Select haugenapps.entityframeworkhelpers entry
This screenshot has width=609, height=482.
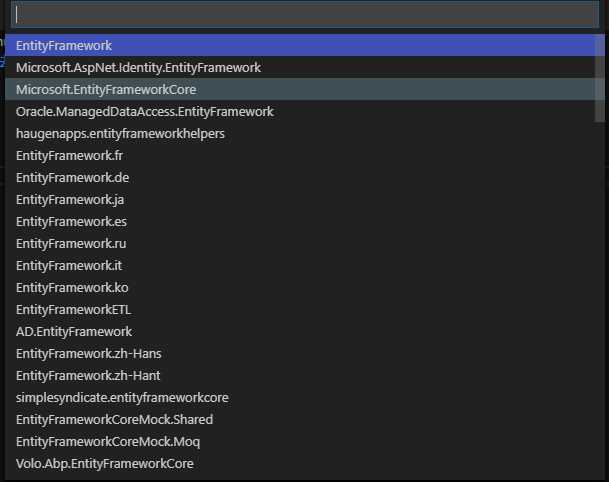[x=305, y=134]
